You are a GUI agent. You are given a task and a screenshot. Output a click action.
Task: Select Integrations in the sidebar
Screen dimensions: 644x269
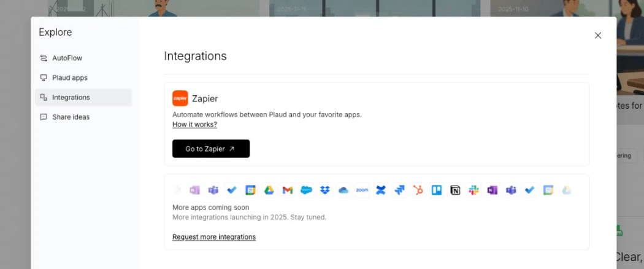tap(83, 98)
